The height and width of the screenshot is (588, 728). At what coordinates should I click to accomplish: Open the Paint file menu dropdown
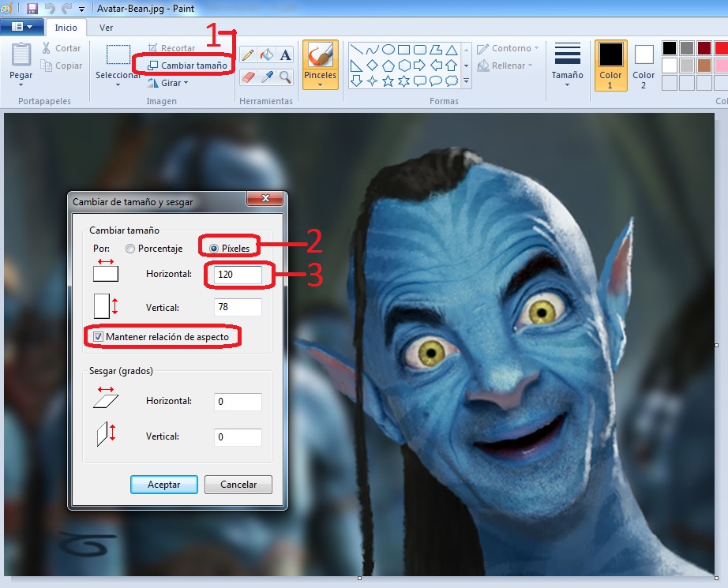point(22,27)
